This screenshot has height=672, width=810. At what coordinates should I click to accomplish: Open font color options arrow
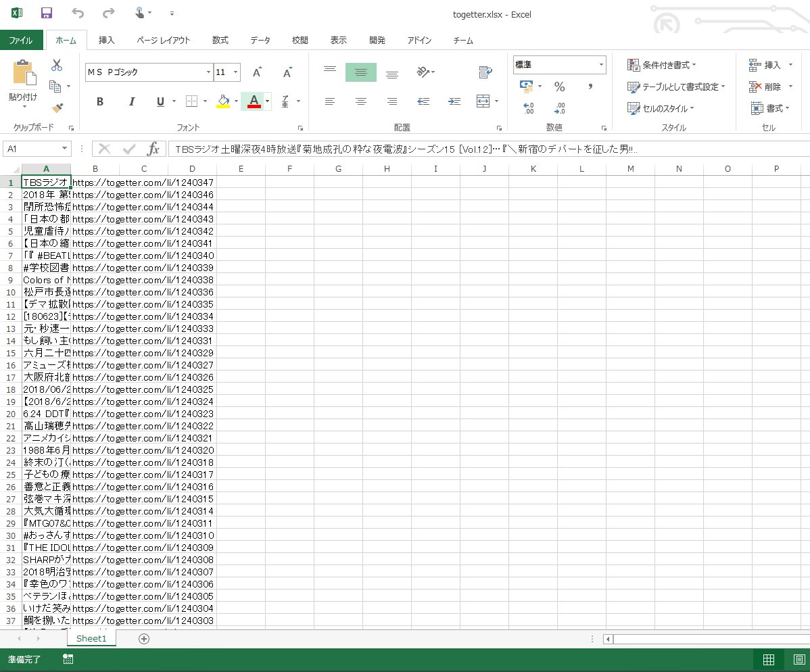click(267, 101)
